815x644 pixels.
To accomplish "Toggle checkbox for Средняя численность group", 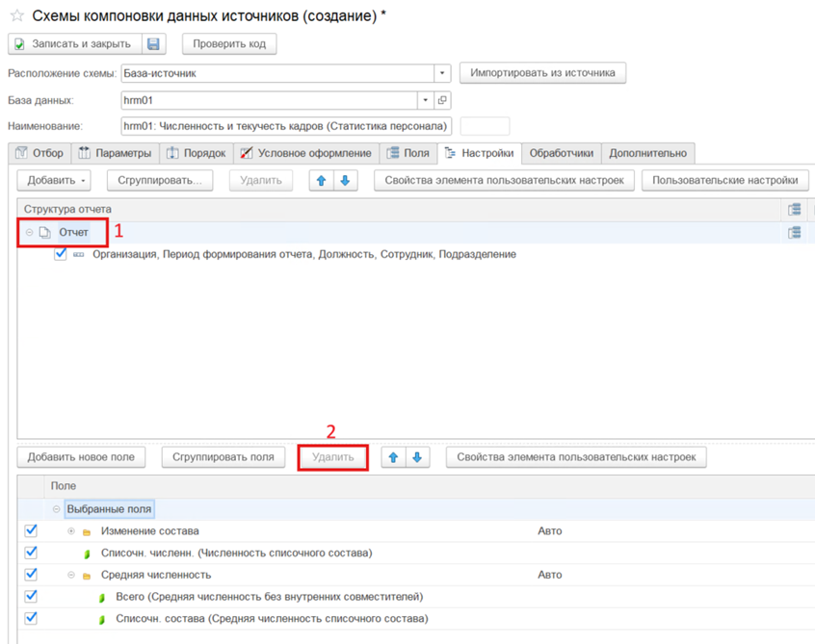I will pyautogui.click(x=31, y=575).
